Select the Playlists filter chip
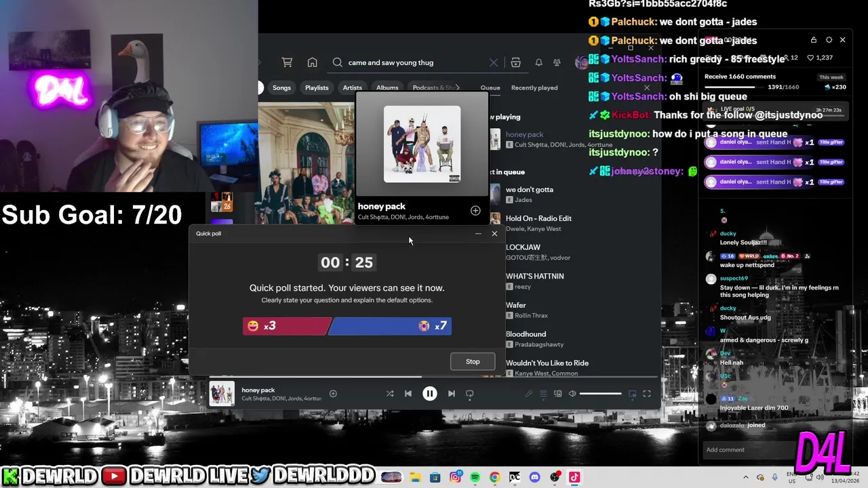The image size is (868, 488). point(317,87)
